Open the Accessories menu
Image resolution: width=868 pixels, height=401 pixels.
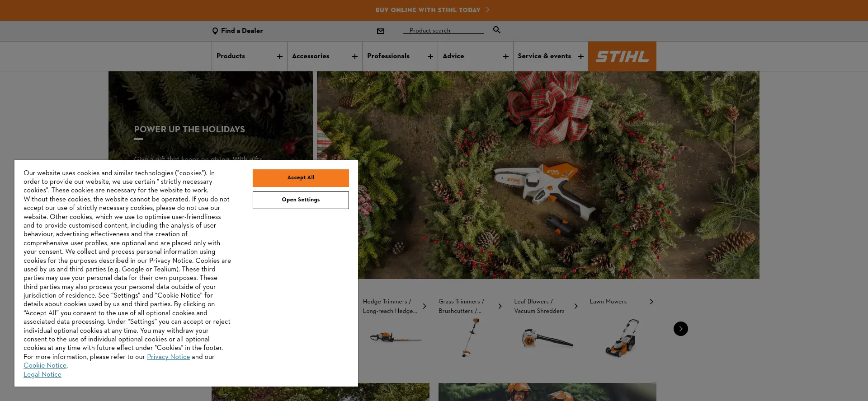click(325, 56)
